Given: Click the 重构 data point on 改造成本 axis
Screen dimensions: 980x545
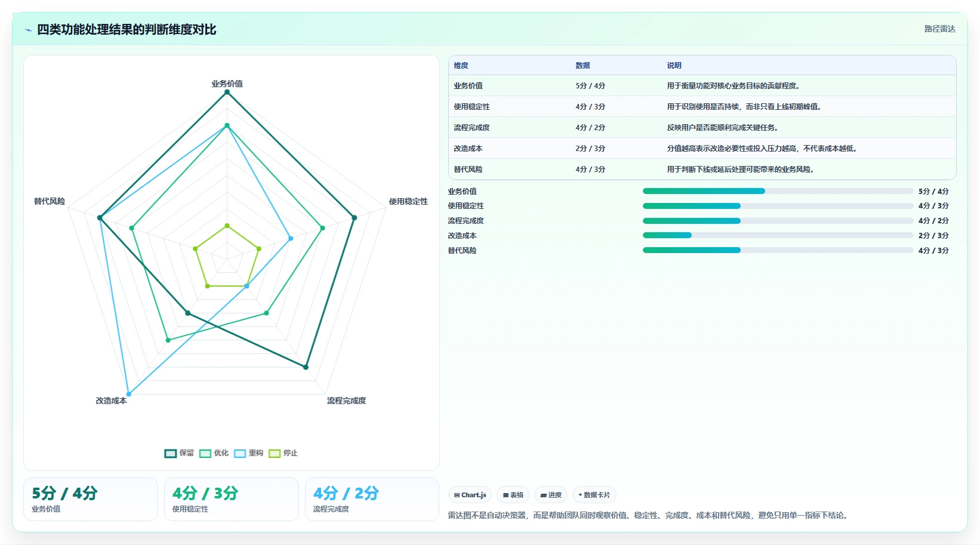Looking at the screenshot, I should click(128, 394).
